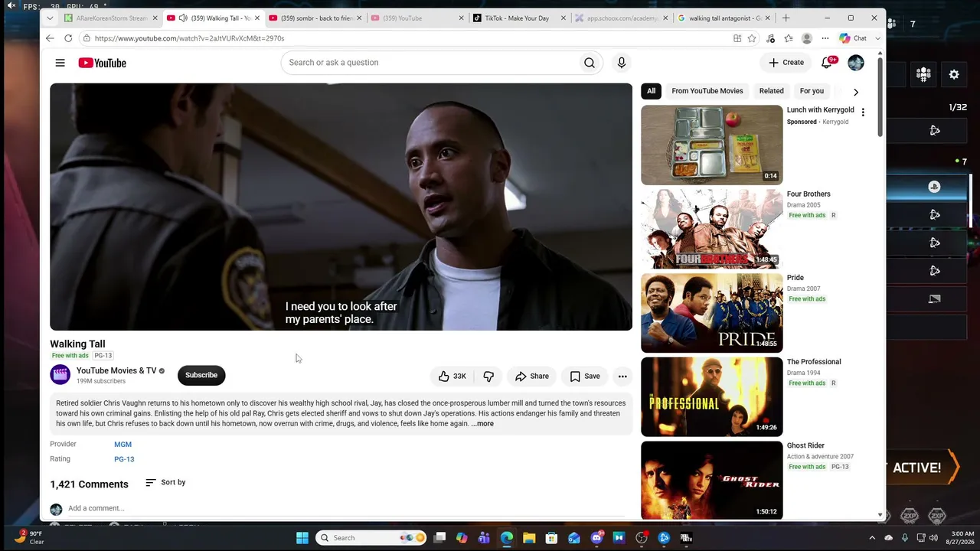This screenshot has width=980, height=551.
Task: Open a new browser tab
Action: [786, 18]
